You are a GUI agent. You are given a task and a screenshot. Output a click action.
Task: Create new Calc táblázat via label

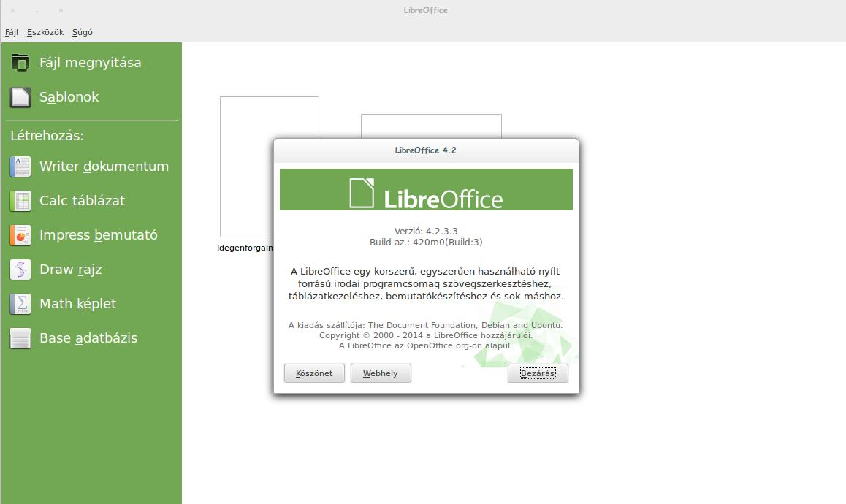(x=82, y=201)
